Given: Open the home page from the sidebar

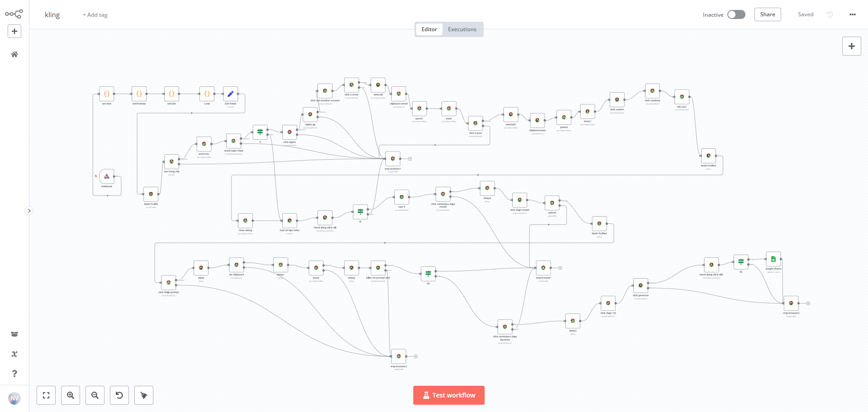Looking at the screenshot, I should 14,54.
